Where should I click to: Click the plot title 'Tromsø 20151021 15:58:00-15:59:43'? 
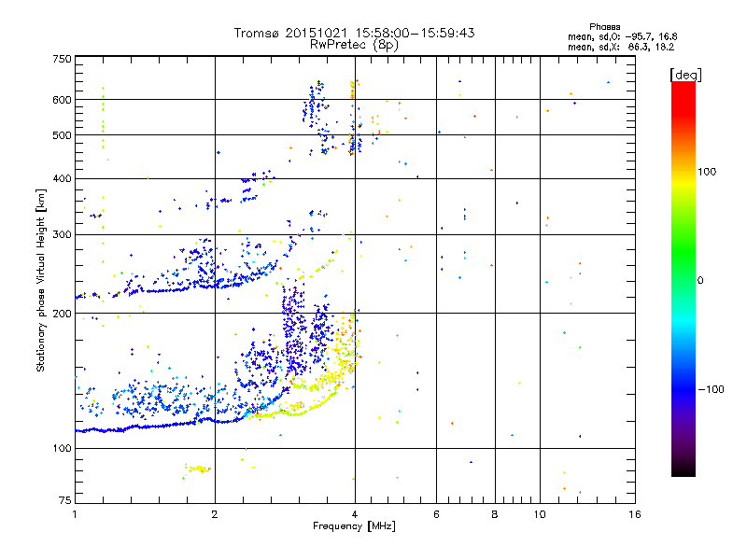coord(354,33)
